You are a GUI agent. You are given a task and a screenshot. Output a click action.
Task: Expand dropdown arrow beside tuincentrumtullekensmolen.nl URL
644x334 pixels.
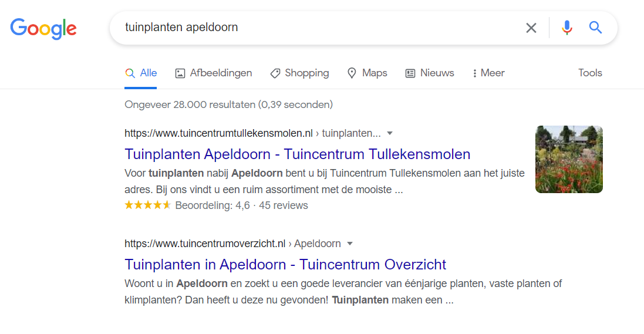coord(390,133)
